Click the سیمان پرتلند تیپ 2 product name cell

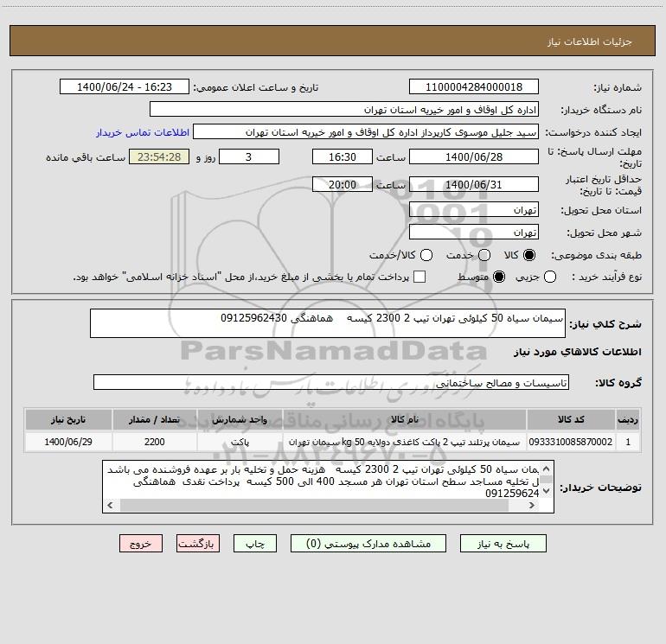pyautogui.click(x=405, y=442)
